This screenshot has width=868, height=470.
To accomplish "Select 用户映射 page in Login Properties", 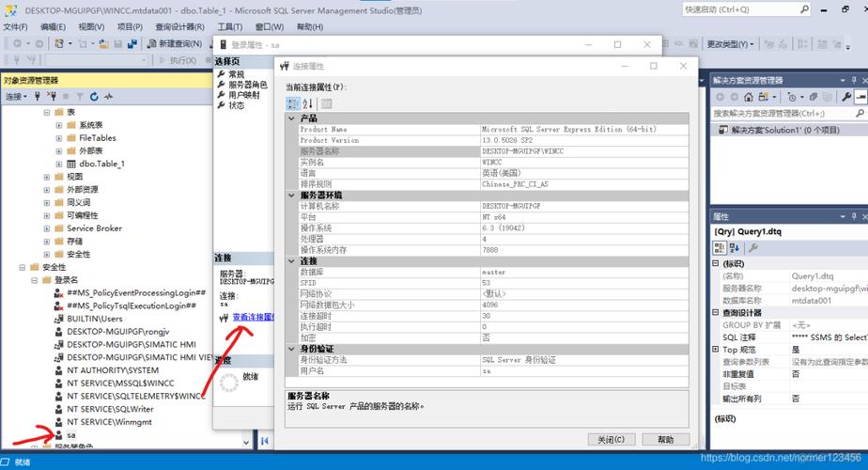I will click(243, 95).
